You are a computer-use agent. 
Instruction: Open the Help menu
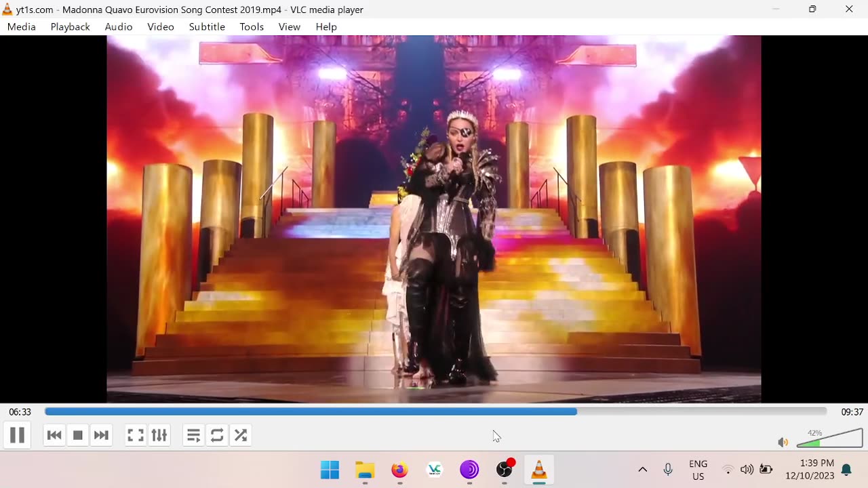[326, 26]
